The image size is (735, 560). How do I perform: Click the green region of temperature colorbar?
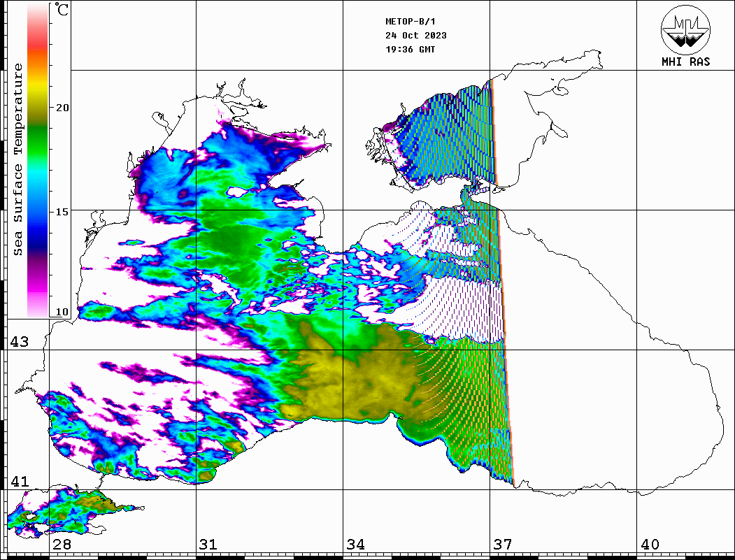coord(38,141)
